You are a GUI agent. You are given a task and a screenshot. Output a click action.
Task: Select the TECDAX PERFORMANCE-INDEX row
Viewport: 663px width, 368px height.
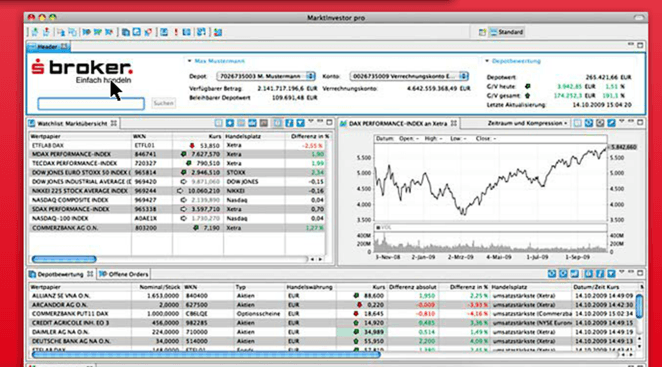pyautogui.click(x=178, y=163)
